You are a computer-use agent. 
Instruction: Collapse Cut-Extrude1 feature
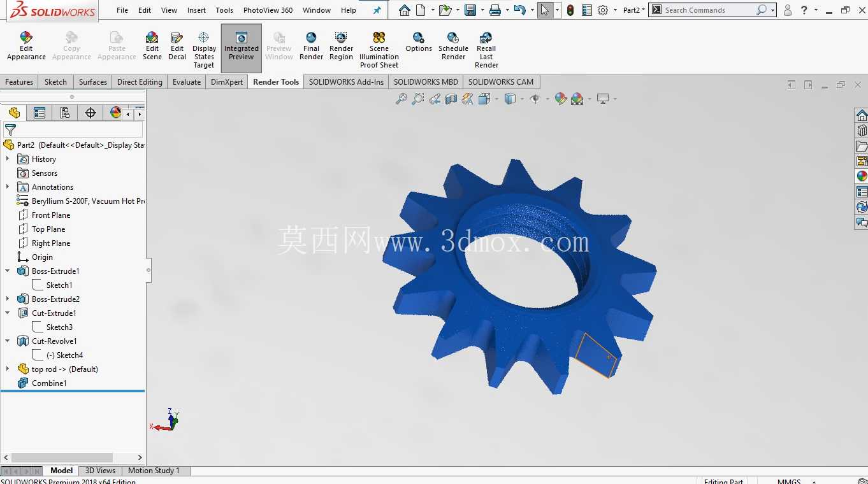[x=8, y=313]
